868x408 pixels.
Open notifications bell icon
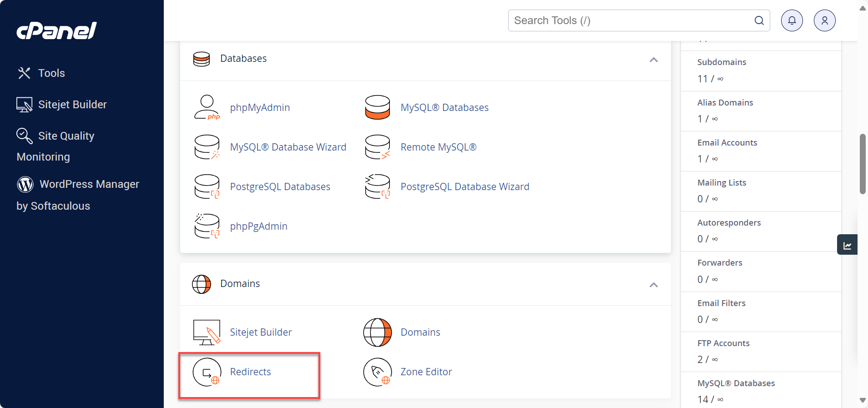point(792,20)
